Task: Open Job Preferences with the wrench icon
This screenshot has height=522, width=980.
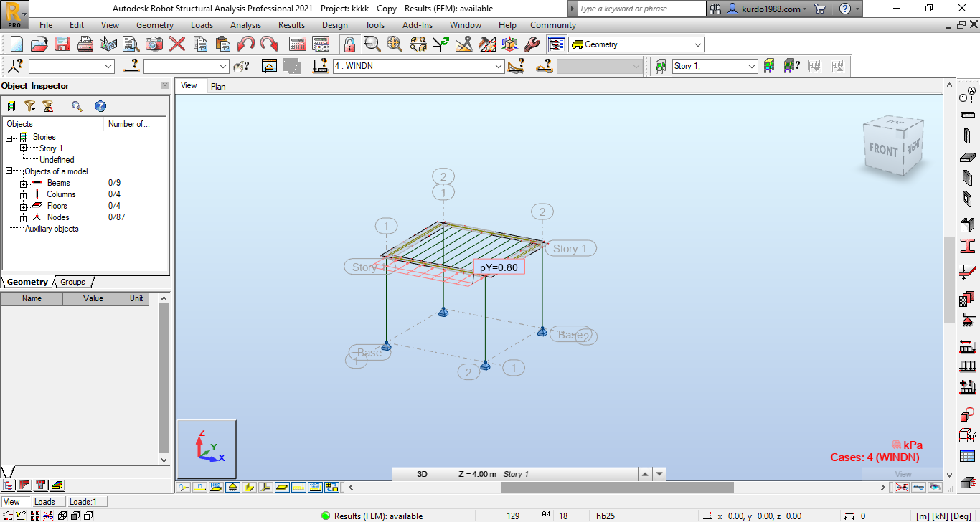Action: click(531, 44)
